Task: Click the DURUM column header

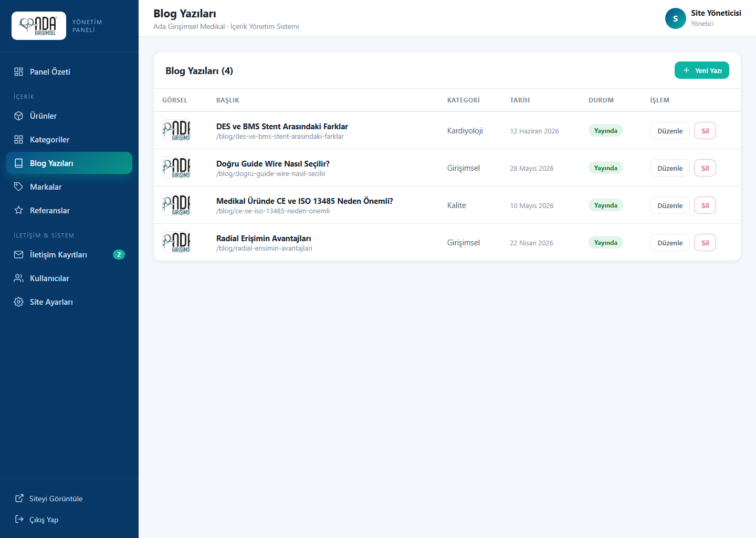Action: tap(601, 100)
